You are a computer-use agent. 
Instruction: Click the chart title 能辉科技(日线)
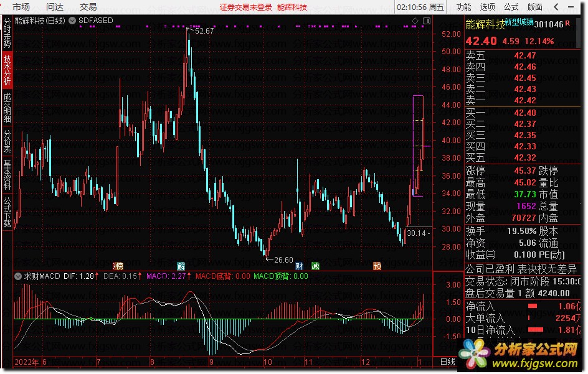[x=40, y=21]
